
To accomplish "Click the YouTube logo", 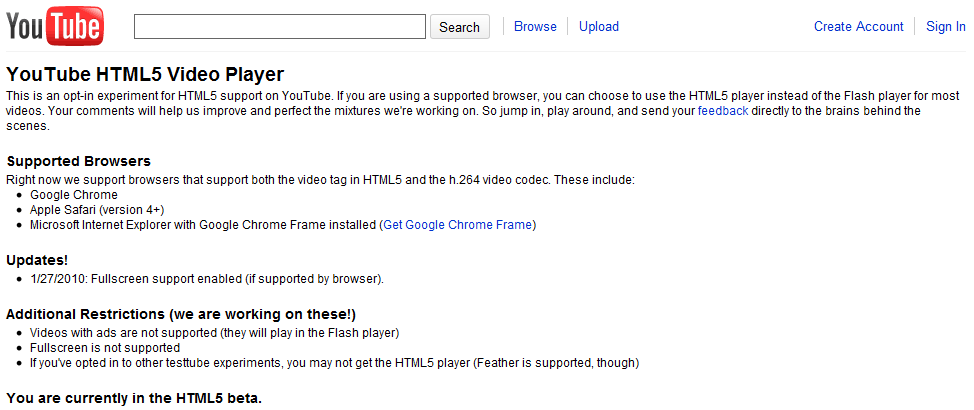I will [55, 26].
